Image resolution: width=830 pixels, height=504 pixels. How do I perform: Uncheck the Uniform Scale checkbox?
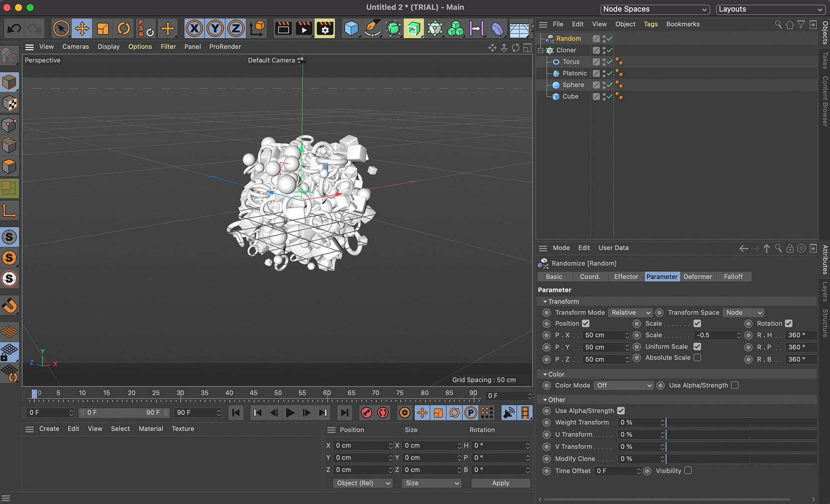point(697,346)
